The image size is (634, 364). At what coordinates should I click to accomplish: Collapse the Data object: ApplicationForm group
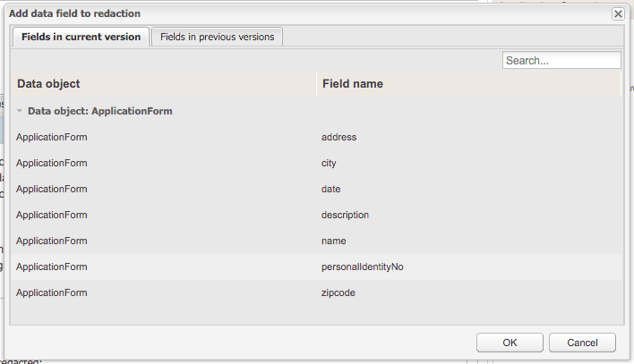tap(20, 112)
